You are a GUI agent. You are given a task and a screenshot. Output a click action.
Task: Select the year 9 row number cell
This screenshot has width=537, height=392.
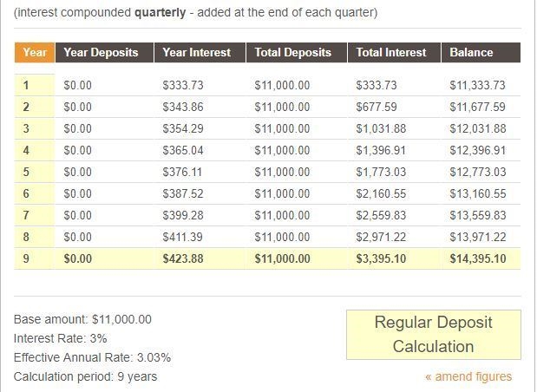click(34, 258)
